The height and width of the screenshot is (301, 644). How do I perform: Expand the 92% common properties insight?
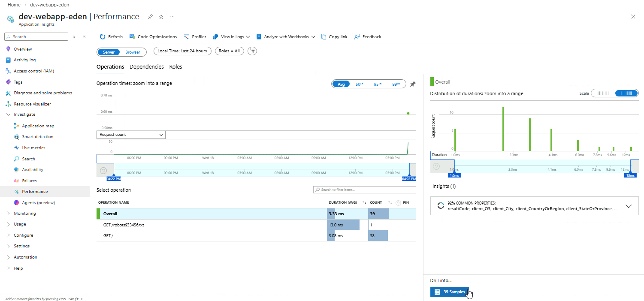(x=629, y=206)
